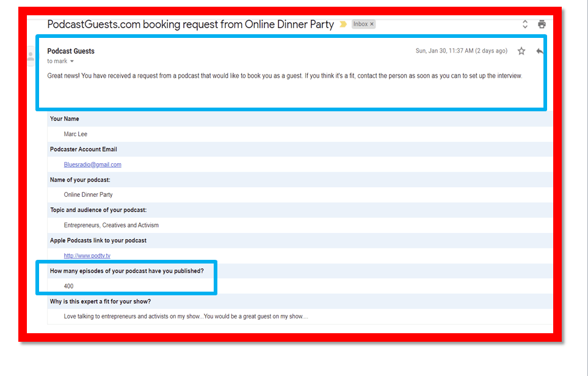Screen dimensions: 588x376
Task: Click the Podcast Guests sender name
Action: click(x=71, y=51)
